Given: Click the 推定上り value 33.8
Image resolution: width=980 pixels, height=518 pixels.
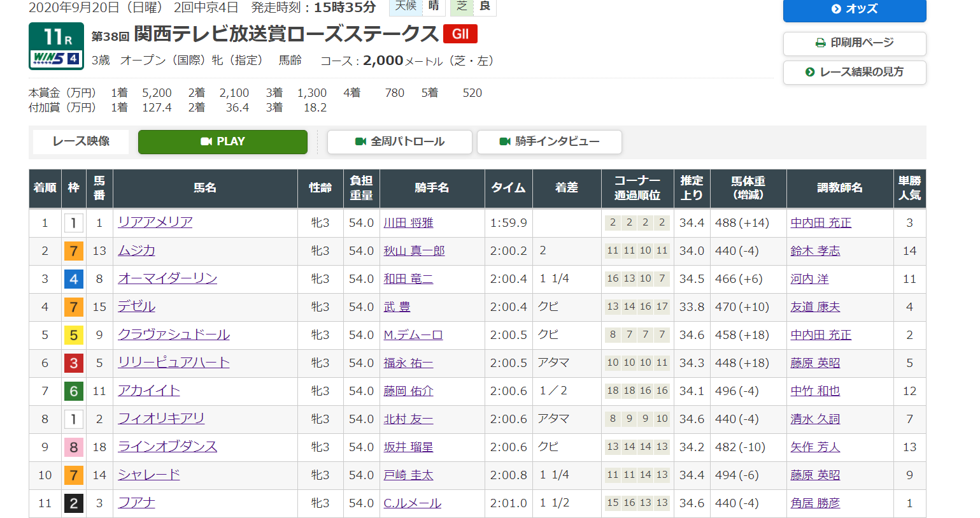Looking at the screenshot, I should point(692,307).
